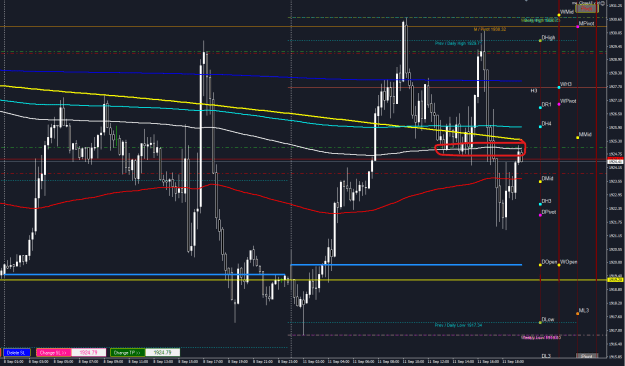Screen dimensions: 625x366
Task: Click the 'Prev / Daily High' label text
Action: click(458, 43)
